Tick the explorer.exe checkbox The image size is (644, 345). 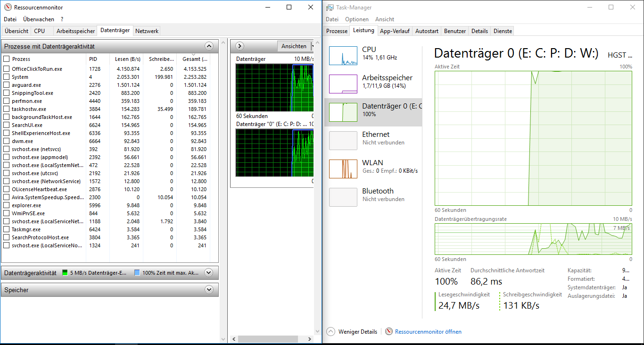click(7, 205)
